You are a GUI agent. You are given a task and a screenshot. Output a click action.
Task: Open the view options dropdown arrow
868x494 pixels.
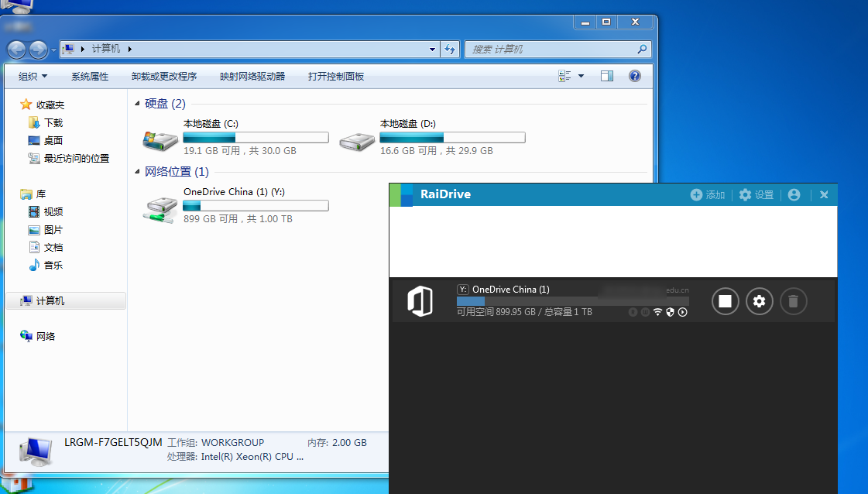(582, 76)
